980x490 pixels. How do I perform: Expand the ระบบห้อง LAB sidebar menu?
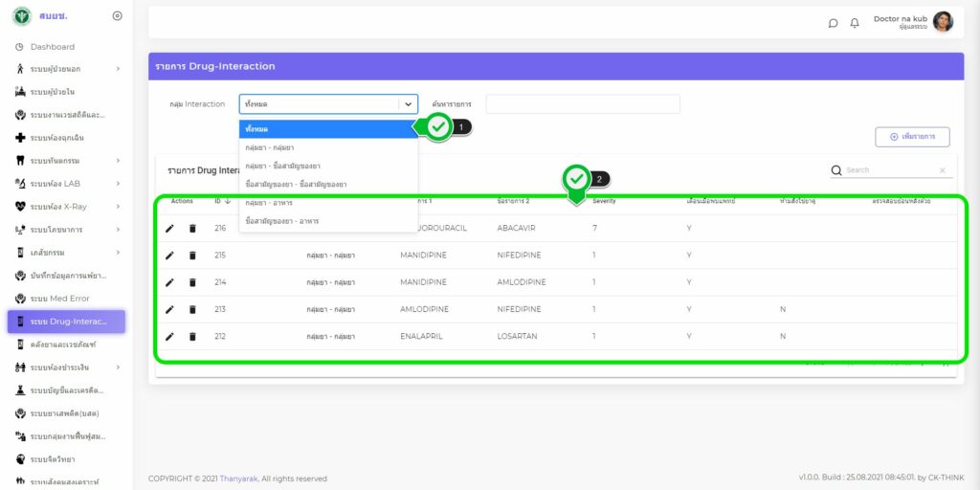[118, 183]
